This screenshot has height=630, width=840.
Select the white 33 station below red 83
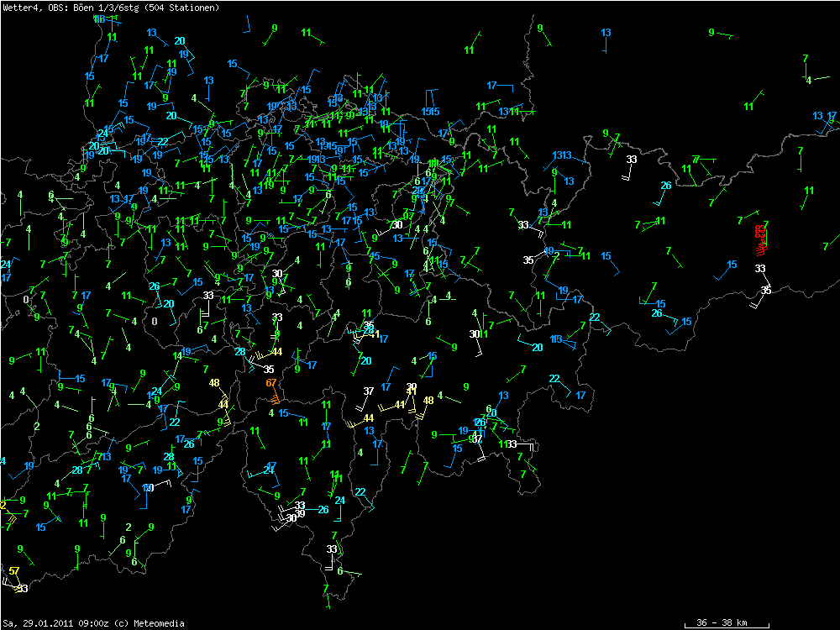[760, 268]
